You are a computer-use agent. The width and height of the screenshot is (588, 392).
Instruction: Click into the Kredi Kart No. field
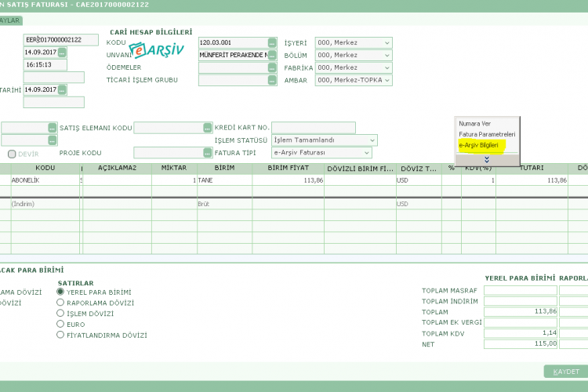coord(314,128)
